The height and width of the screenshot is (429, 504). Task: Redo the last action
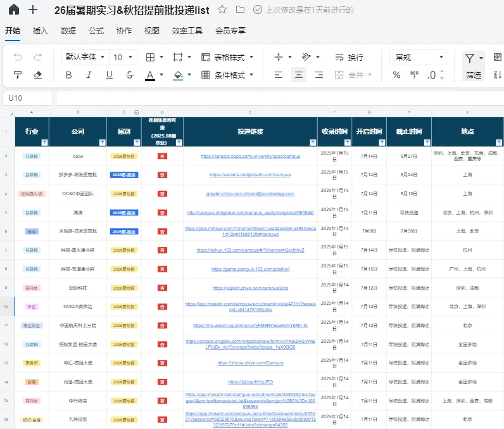[38, 57]
